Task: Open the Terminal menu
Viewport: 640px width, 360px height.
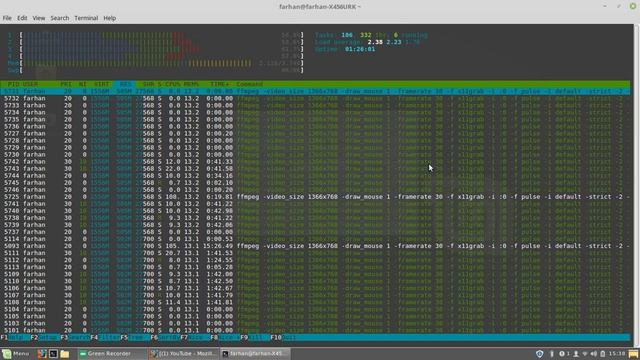Action: click(x=86, y=18)
